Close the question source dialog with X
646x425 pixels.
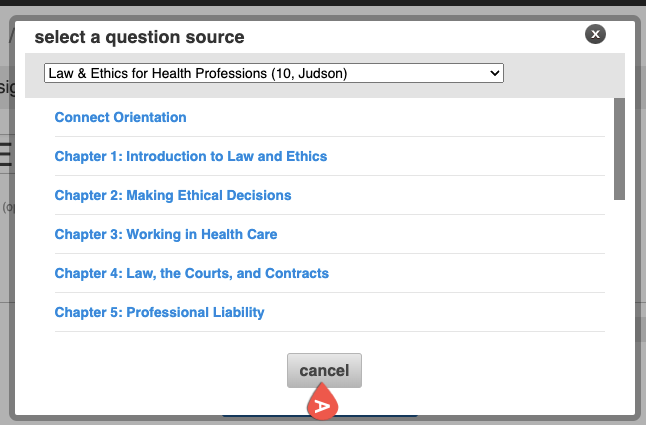[x=596, y=35]
